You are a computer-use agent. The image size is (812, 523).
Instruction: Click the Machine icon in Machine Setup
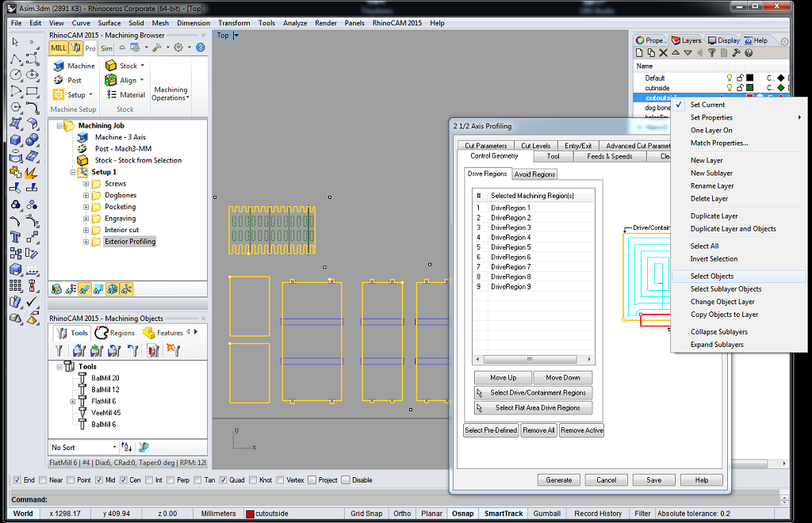[x=59, y=66]
